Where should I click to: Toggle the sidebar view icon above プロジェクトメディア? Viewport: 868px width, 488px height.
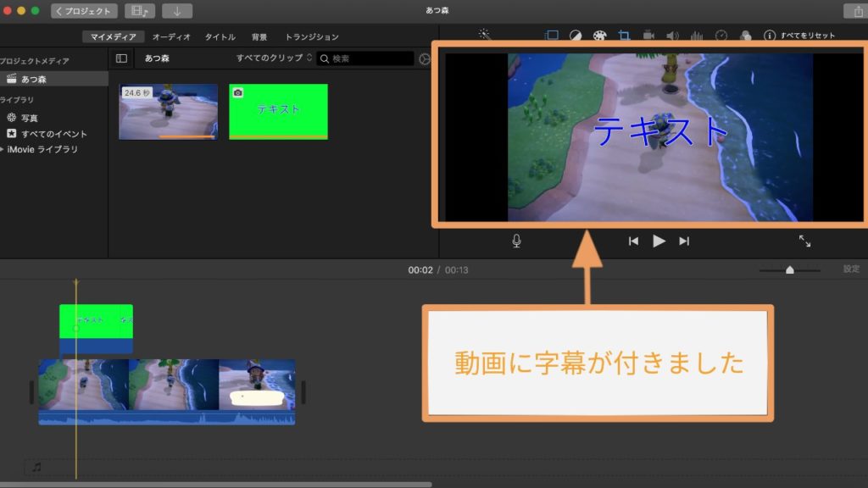click(120, 58)
